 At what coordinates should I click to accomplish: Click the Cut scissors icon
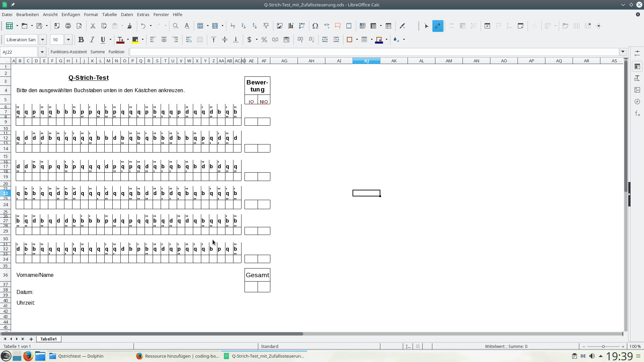click(x=93, y=26)
